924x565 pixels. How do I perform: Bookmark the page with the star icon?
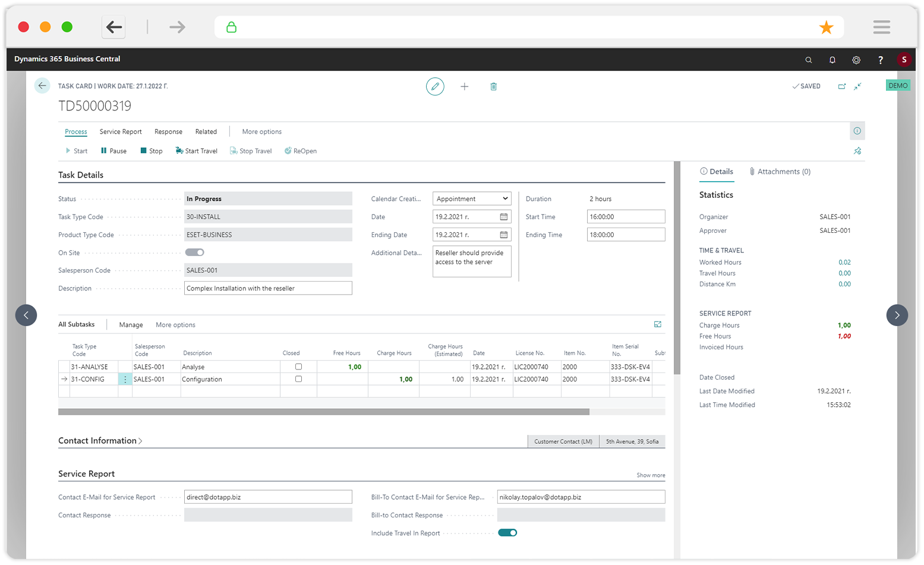point(826,27)
